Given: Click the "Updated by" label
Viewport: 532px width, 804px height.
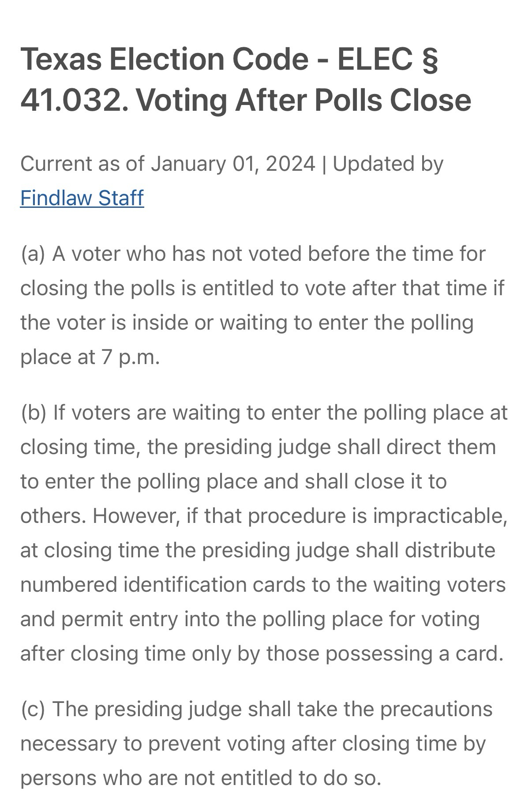Looking at the screenshot, I should click(388, 164).
